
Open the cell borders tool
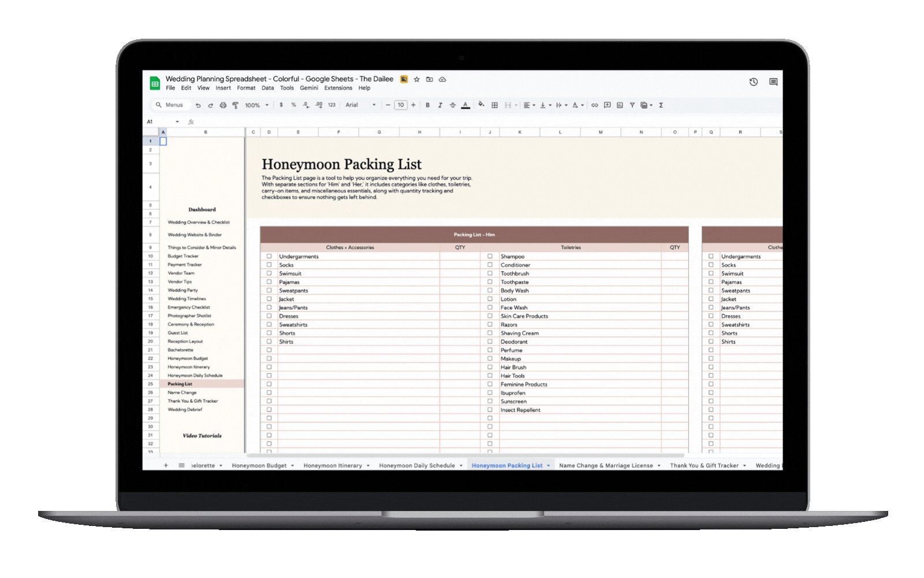(x=494, y=105)
